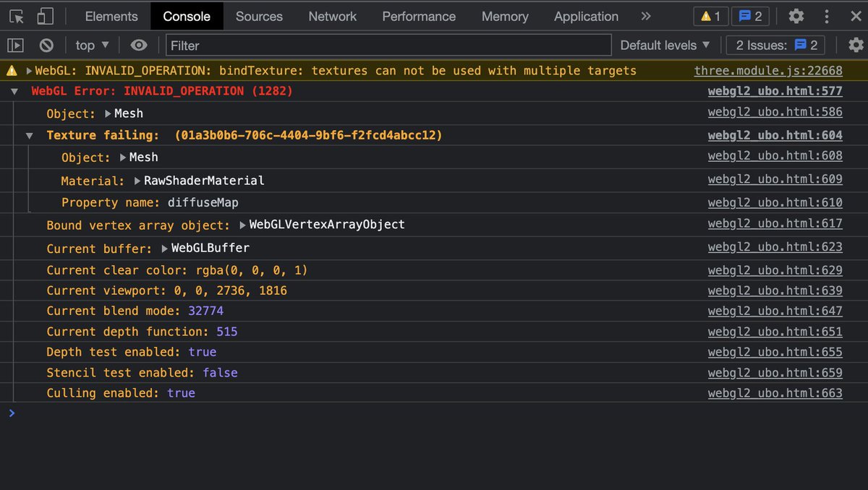Select the Current blend mode 32774 value

point(205,311)
